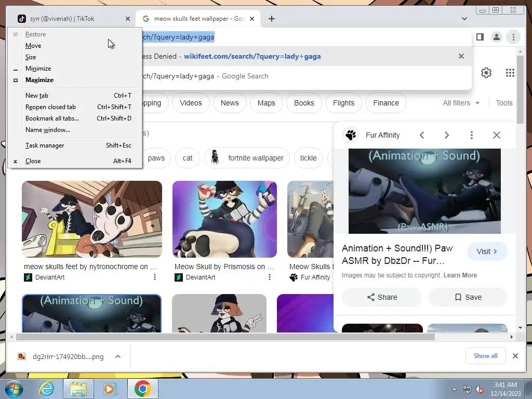The image size is (532, 399).
Task: Expand All filters dropdown
Action: point(461,103)
